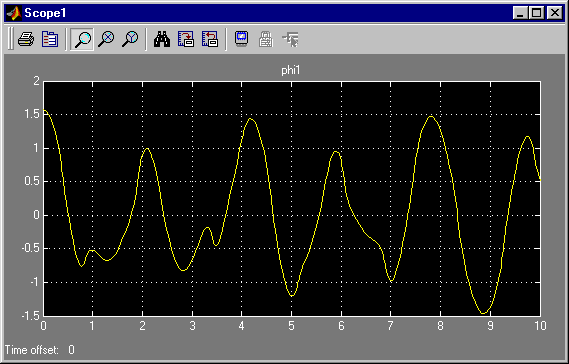Toggle the floating scope monitor icon

coord(242,39)
